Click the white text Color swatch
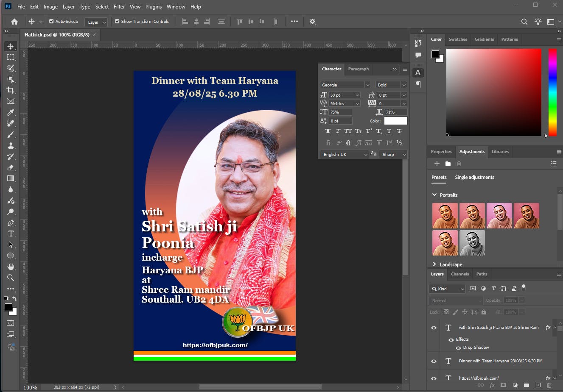This screenshot has width=563, height=392. (395, 121)
